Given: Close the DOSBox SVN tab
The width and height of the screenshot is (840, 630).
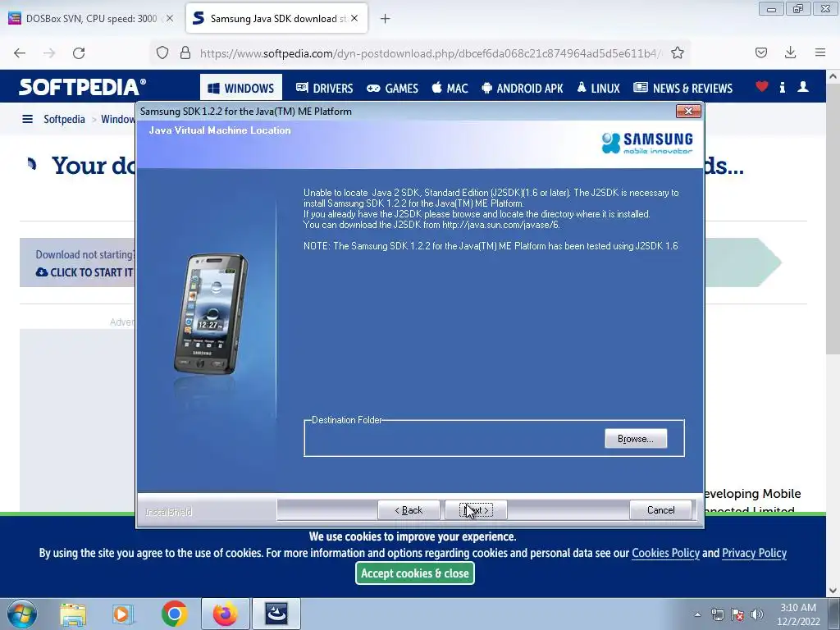Looking at the screenshot, I should pyautogui.click(x=170, y=18).
